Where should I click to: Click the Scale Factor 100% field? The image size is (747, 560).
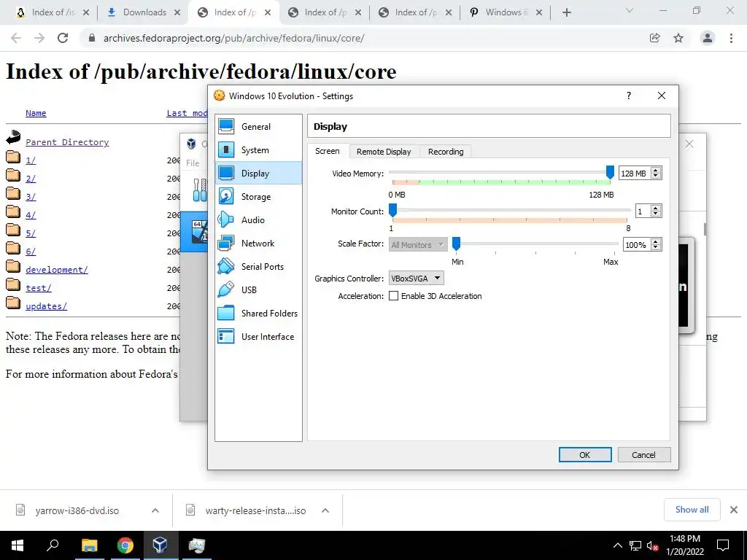[636, 245]
